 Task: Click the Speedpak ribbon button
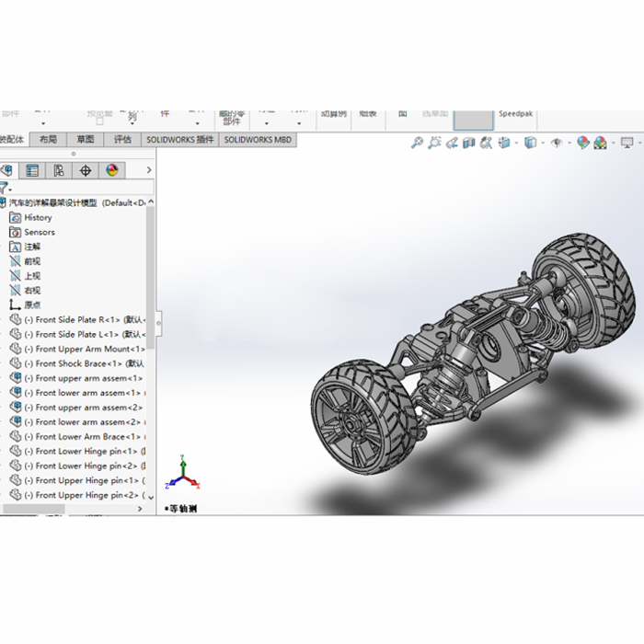[x=515, y=114]
